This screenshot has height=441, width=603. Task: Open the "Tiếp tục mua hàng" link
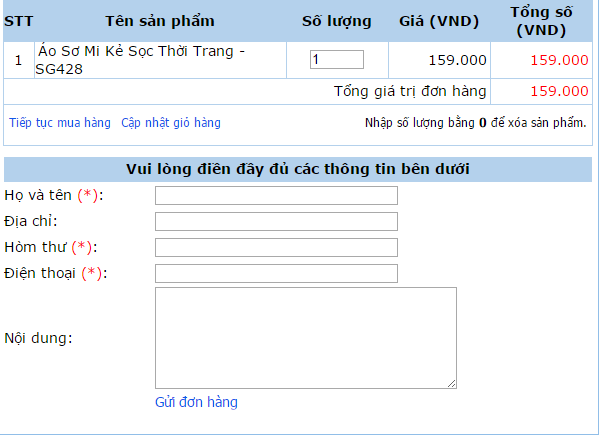pos(60,123)
